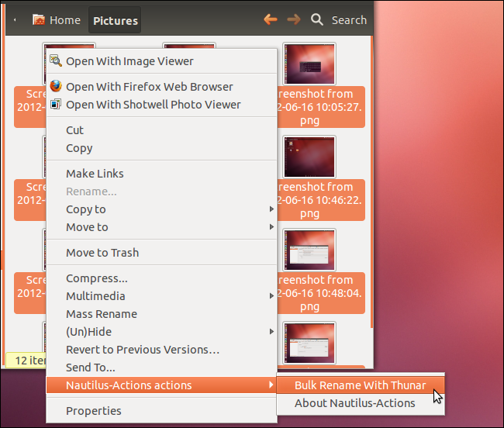The height and width of the screenshot is (428, 504).
Task: Click the small left arrow before Home
Action: point(15,20)
